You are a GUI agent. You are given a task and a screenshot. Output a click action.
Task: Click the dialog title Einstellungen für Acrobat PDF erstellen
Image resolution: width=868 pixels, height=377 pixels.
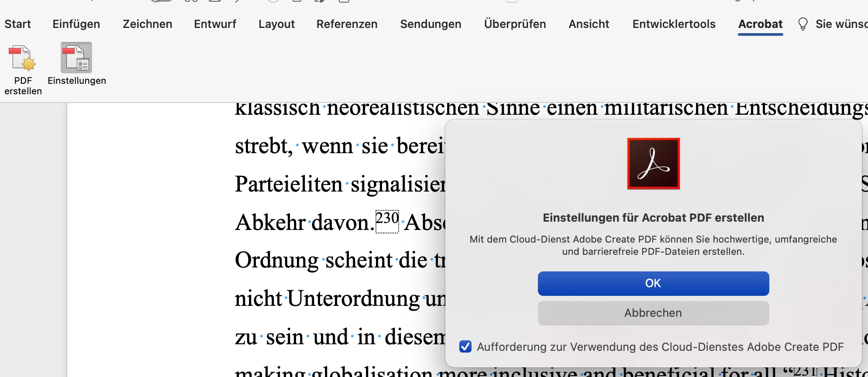tap(653, 218)
